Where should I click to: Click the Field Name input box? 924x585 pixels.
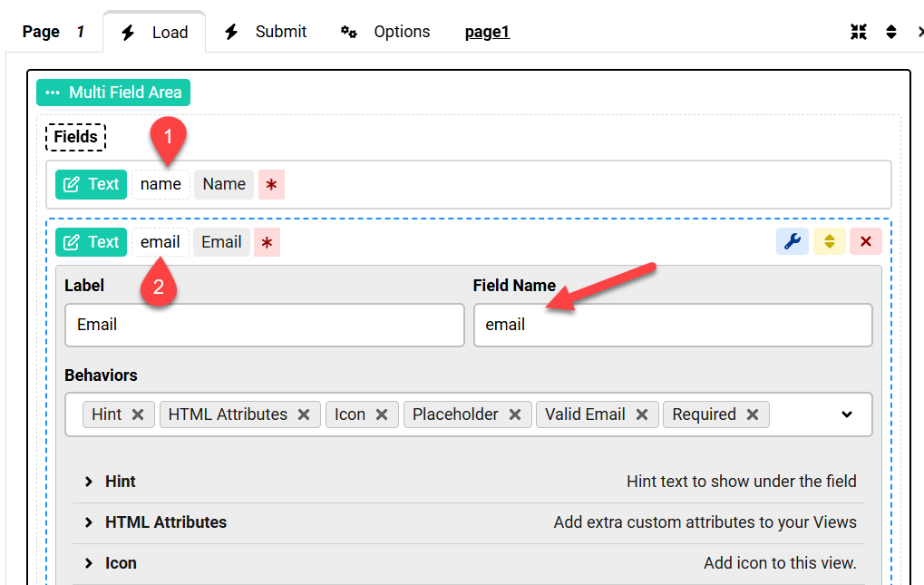point(672,325)
